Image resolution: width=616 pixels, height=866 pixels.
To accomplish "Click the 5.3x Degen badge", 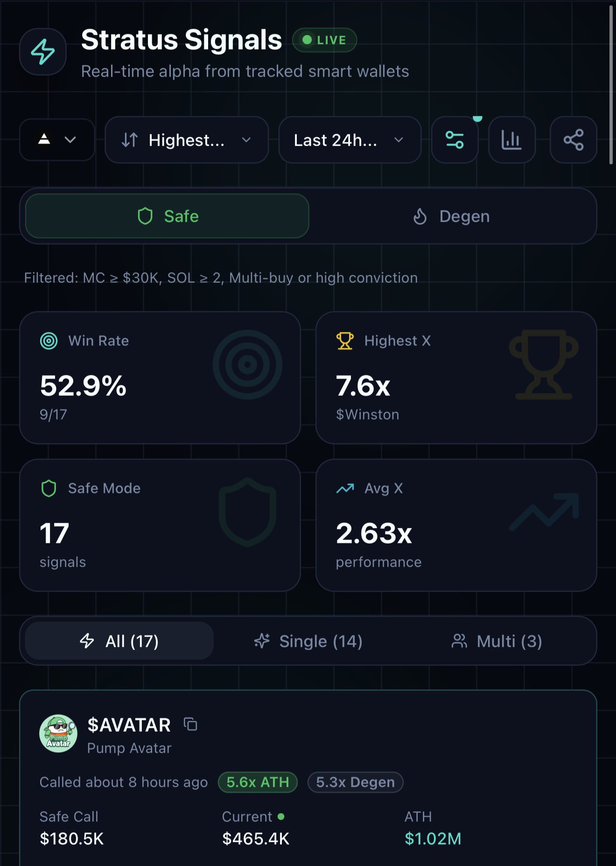I will [x=355, y=782].
